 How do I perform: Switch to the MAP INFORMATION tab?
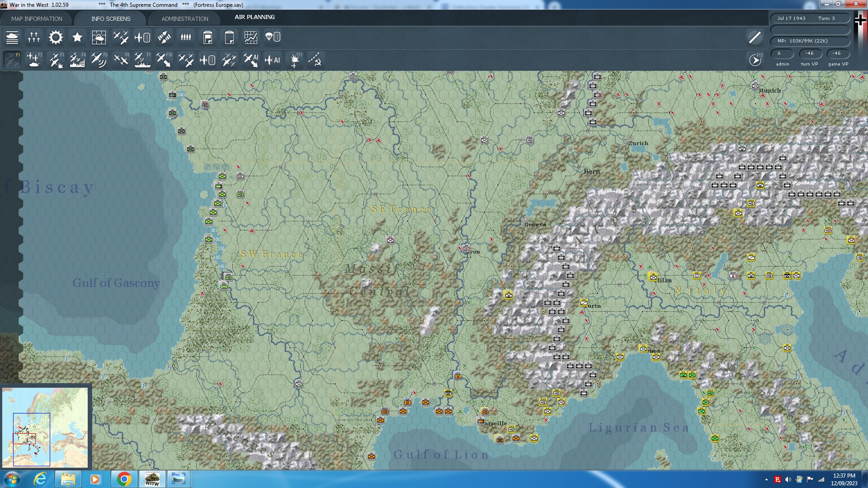point(37,19)
